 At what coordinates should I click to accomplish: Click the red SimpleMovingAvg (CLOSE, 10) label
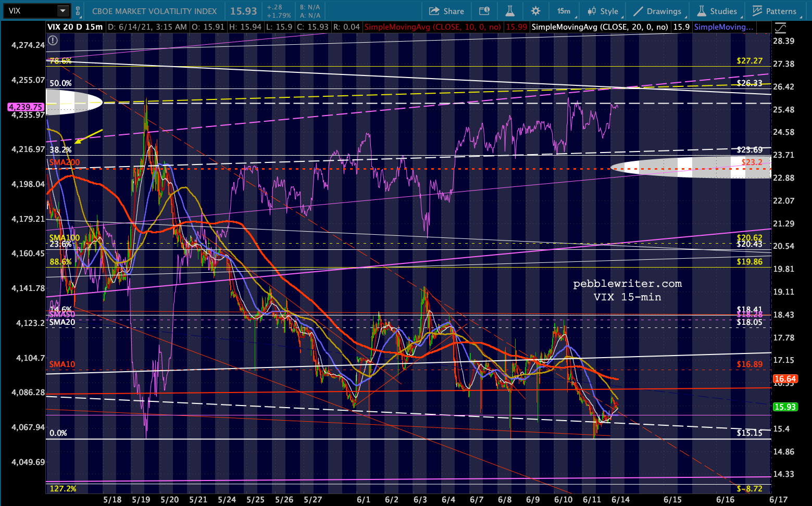[x=432, y=27]
